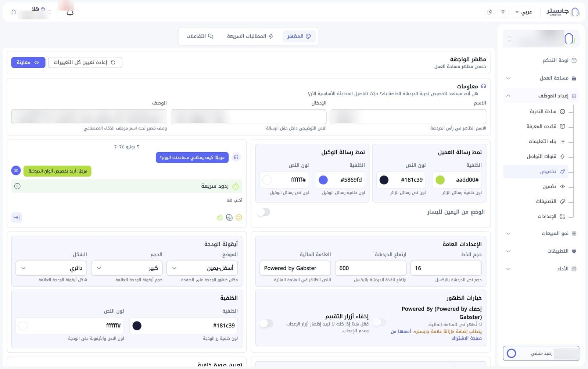This screenshot has height=369, width=588.
Task: Click the ارتفاع الدردشة height field 600
Action: tap(371, 268)
